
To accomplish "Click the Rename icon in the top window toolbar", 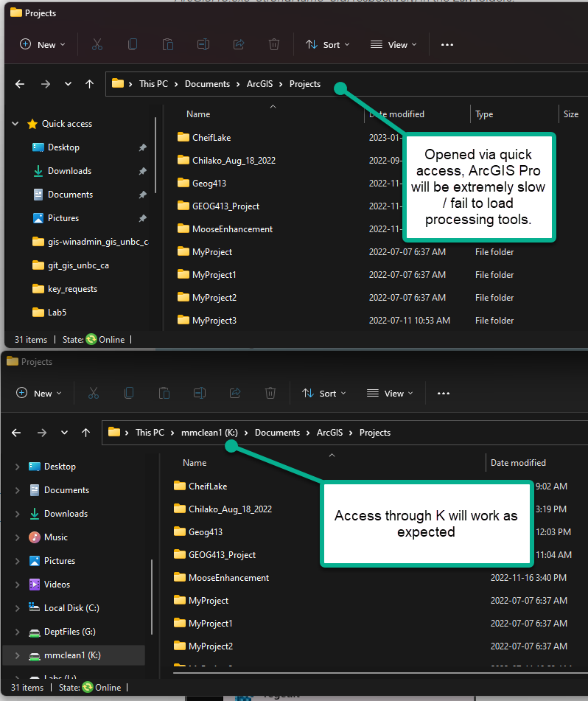I will 203,44.
